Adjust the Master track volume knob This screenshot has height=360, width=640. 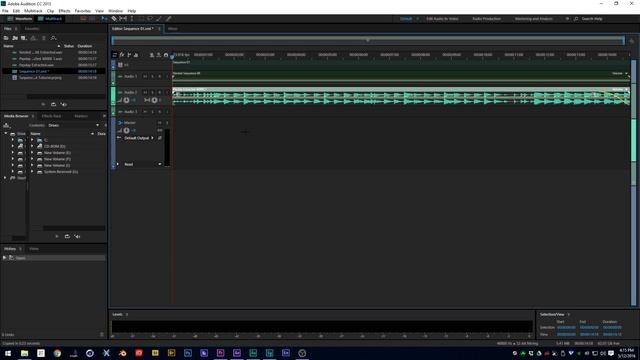pos(127,131)
